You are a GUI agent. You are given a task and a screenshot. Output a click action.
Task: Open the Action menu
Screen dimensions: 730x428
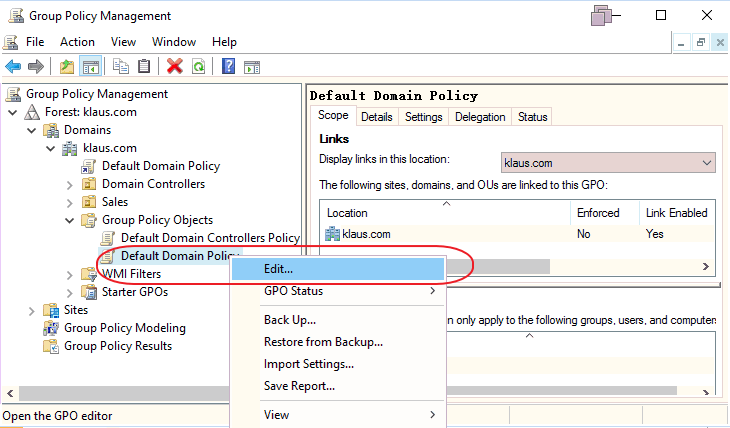pos(77,42)
